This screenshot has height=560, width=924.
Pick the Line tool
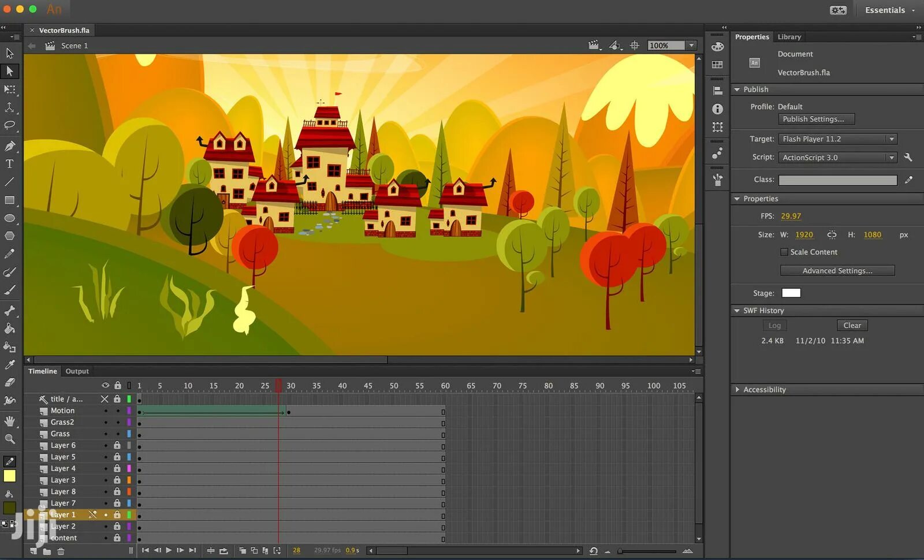tap(10, 182)
